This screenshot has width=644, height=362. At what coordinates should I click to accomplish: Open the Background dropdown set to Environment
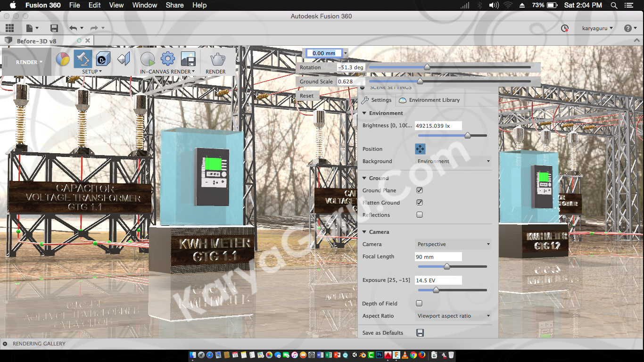click(x=453, y=161)
